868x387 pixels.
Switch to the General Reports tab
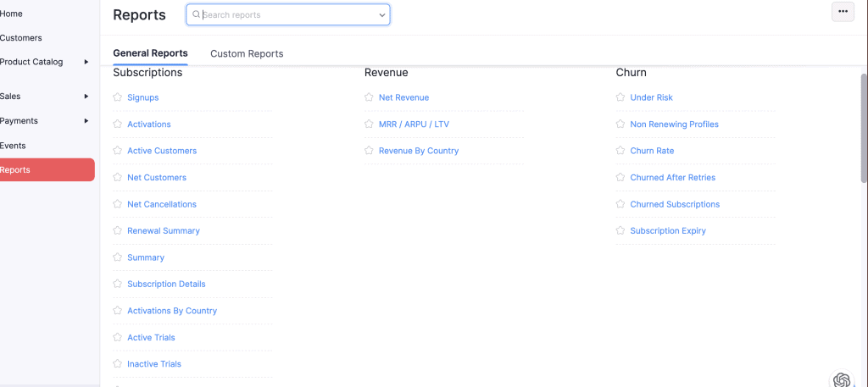coord(151,53)
